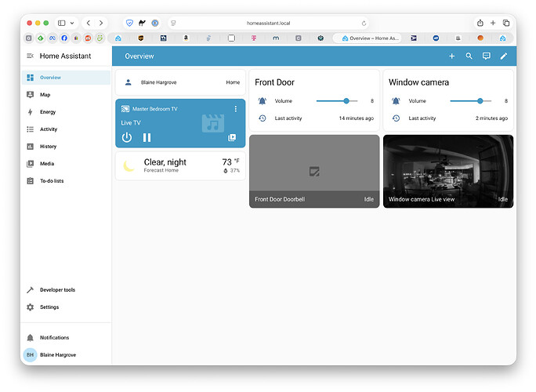Open Developer tools
Viewport: 536px width, 392px height.
tap(67, 290)
